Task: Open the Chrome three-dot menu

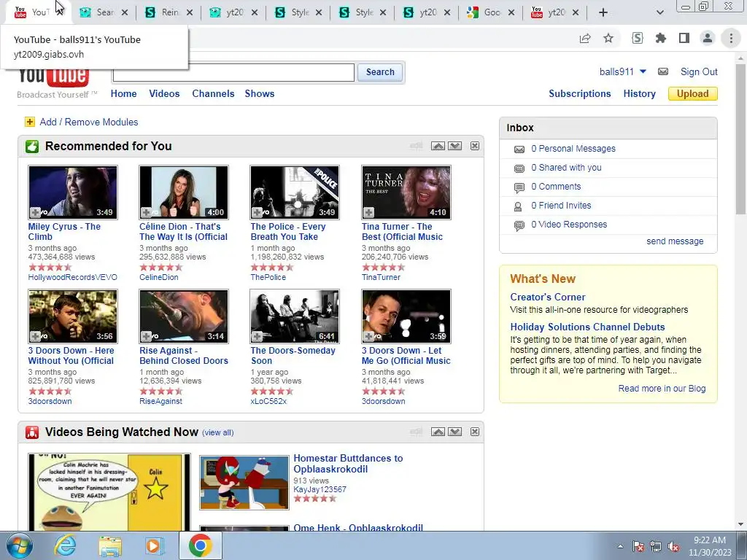Action: pos(731,38)
